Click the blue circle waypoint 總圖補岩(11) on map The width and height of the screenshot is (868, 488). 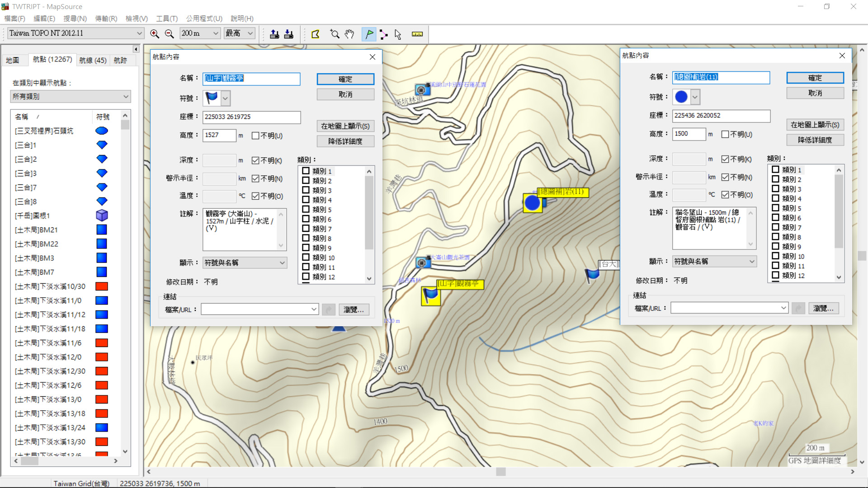[533, 203]
